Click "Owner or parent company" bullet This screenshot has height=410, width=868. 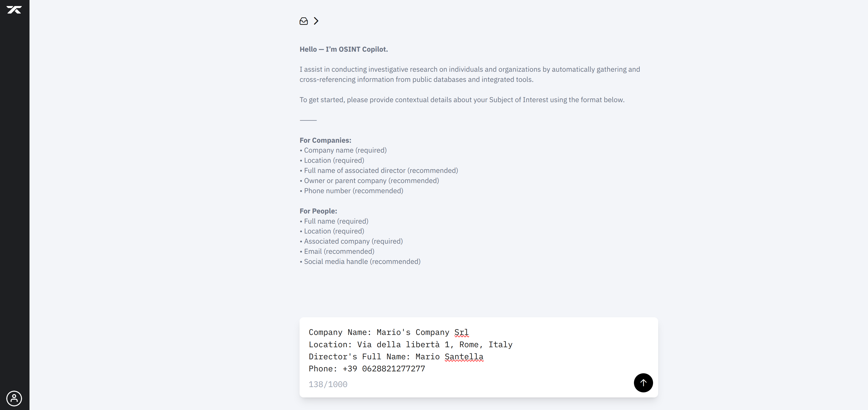371,181
